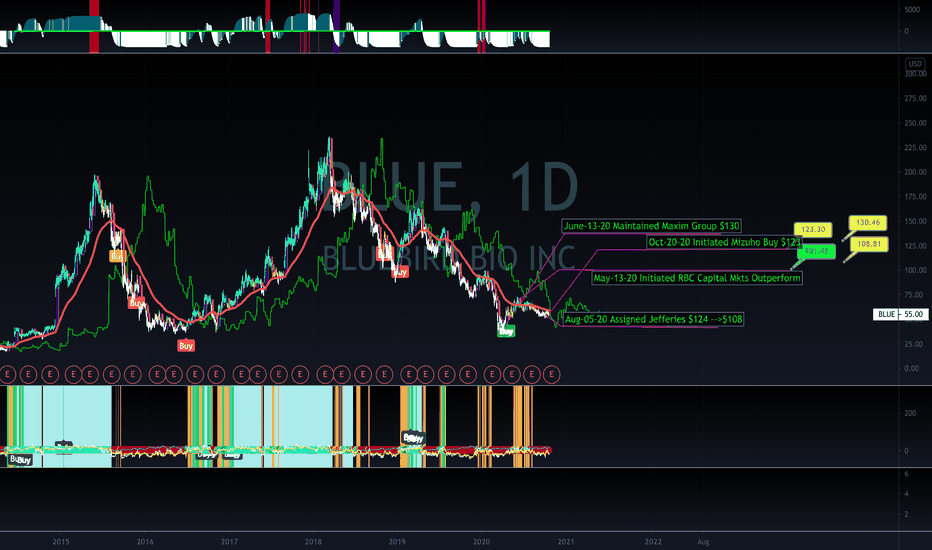The width and height of the screenshot is (932, 550).
Task: Click the yellow 130.46 price callout
Action: 868,222
